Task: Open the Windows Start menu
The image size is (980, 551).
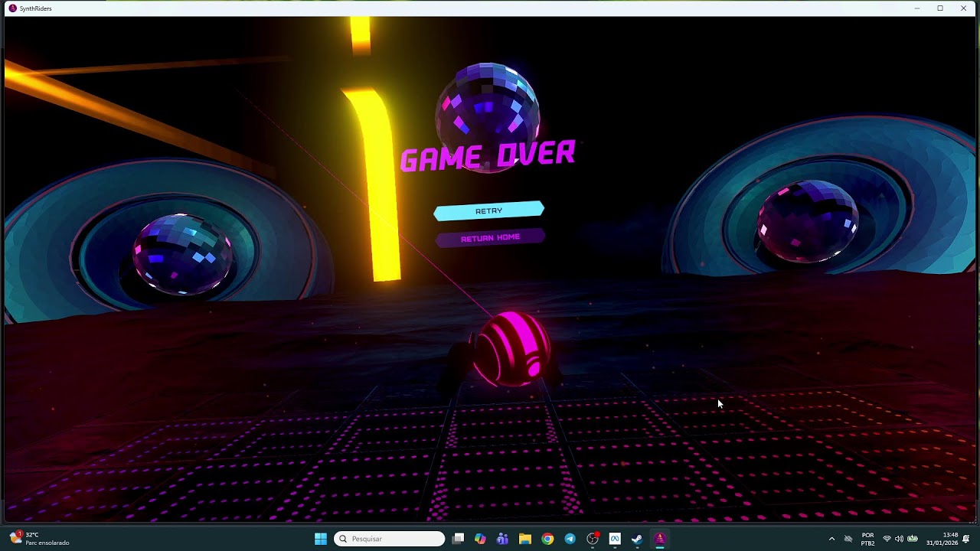Action: 321,539
